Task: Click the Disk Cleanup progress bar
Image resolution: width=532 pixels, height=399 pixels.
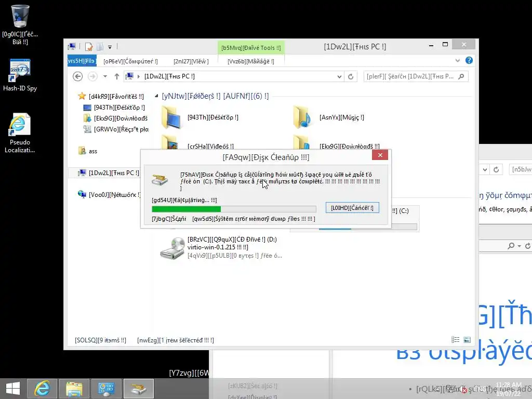Action: point(234,209)
